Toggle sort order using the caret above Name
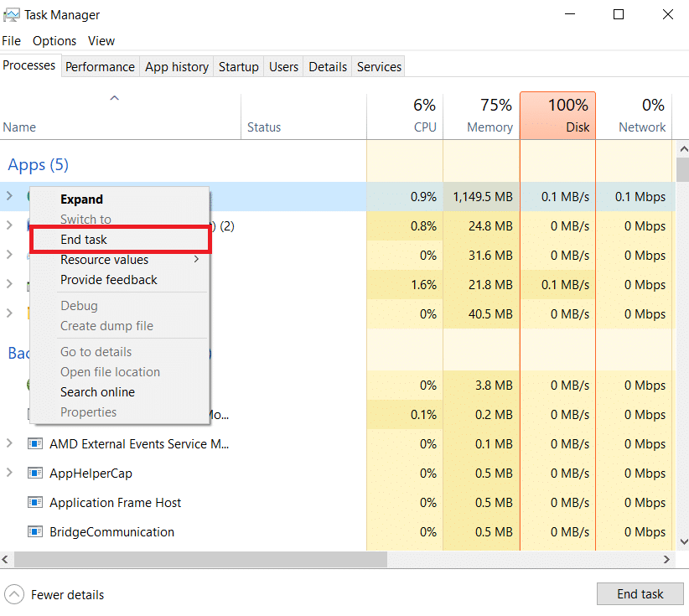Image resolution: width=689 pixels, height=616 pixels. 114,97
